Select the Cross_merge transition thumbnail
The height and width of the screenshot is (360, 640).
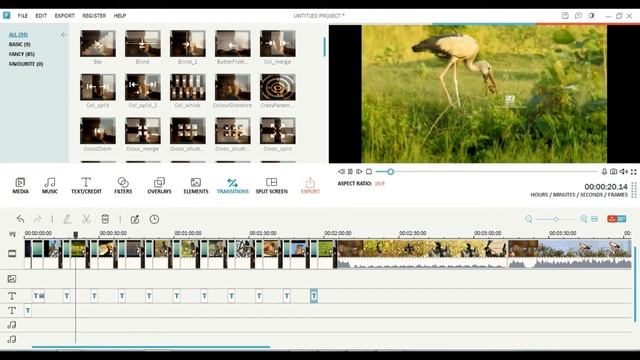[x=142, y=131]
